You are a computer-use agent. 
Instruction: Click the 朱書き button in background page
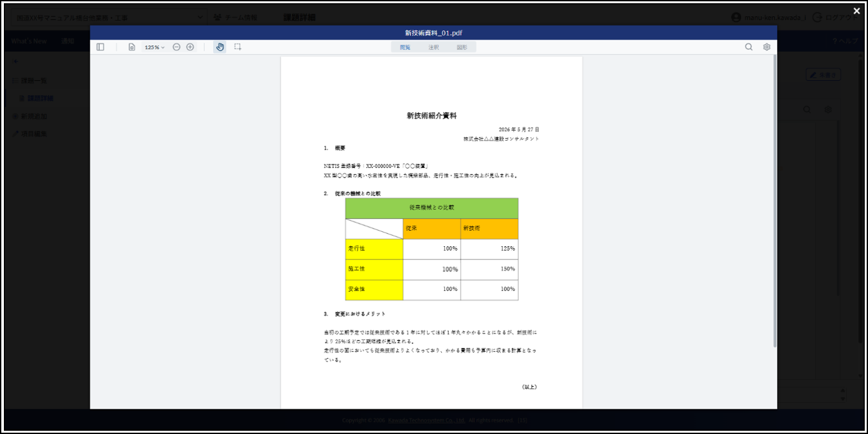click(x=823, y=75)
